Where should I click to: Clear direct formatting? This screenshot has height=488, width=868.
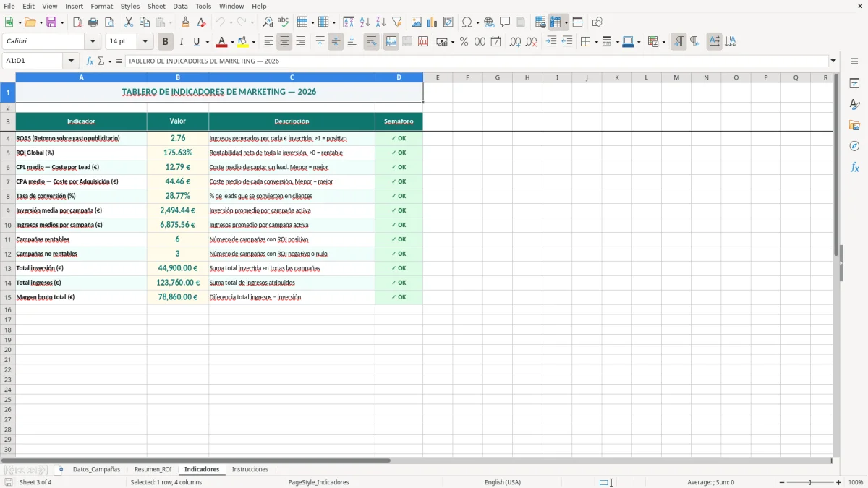(x=202, y=22)
